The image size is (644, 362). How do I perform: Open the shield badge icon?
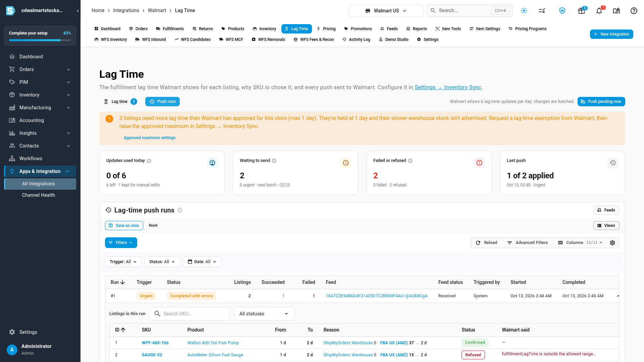(562, 11)
